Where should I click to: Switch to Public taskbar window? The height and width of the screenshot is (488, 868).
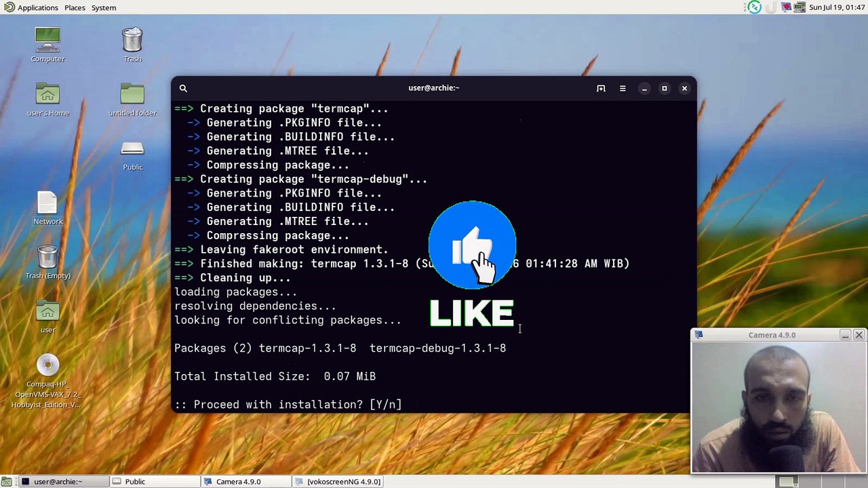click(x=155, y=481)
